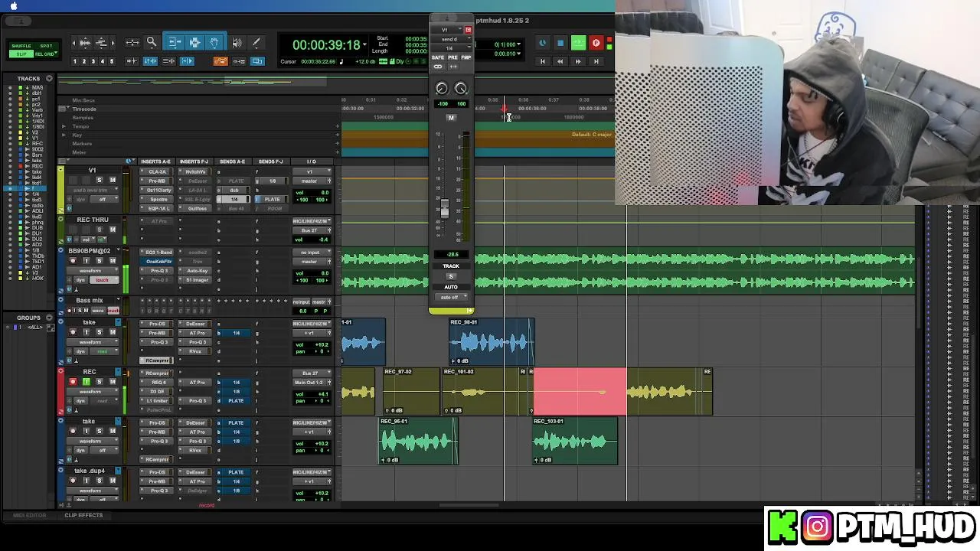Click the SENDS A-E column header

coord(232,161)
